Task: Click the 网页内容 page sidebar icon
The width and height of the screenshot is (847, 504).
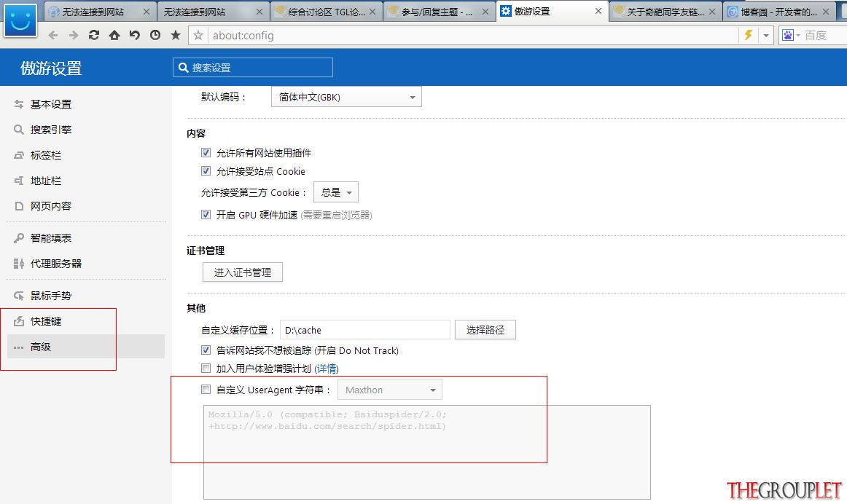Action: 19,206
